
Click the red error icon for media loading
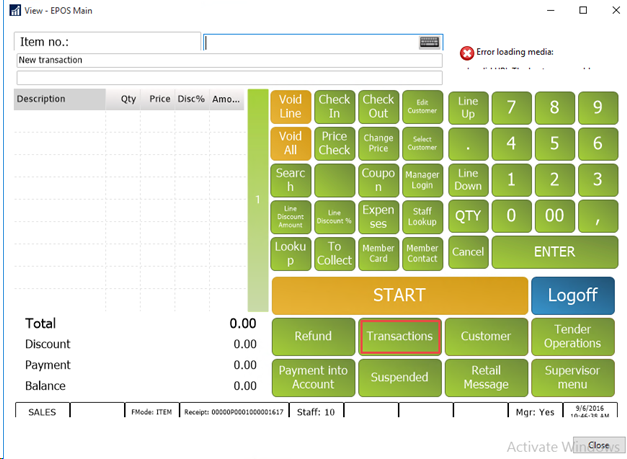click(466, 53)
